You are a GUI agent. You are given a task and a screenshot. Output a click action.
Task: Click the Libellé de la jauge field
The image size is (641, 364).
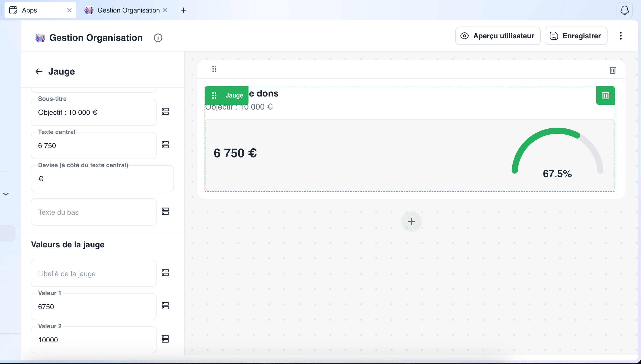[94, 273]
